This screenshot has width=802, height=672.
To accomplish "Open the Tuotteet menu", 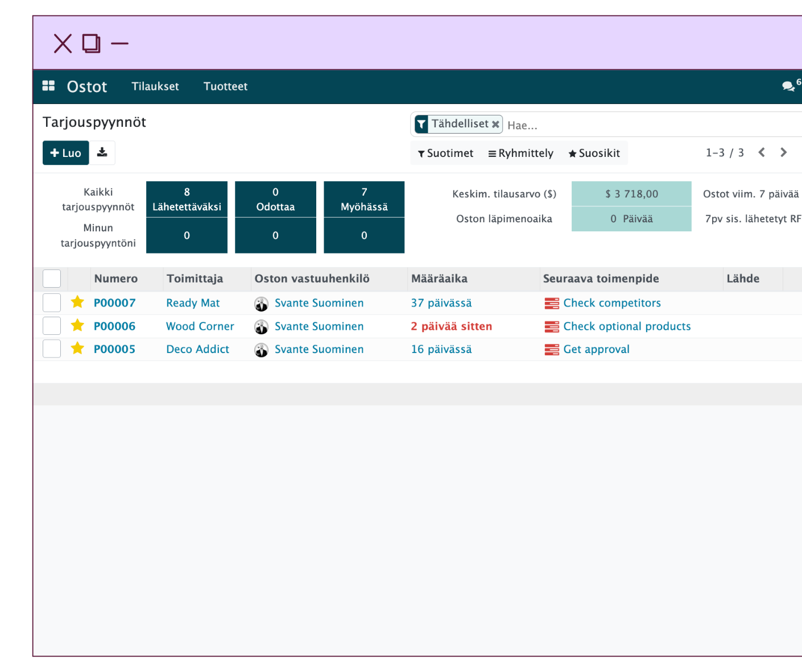I will [225, 86].
